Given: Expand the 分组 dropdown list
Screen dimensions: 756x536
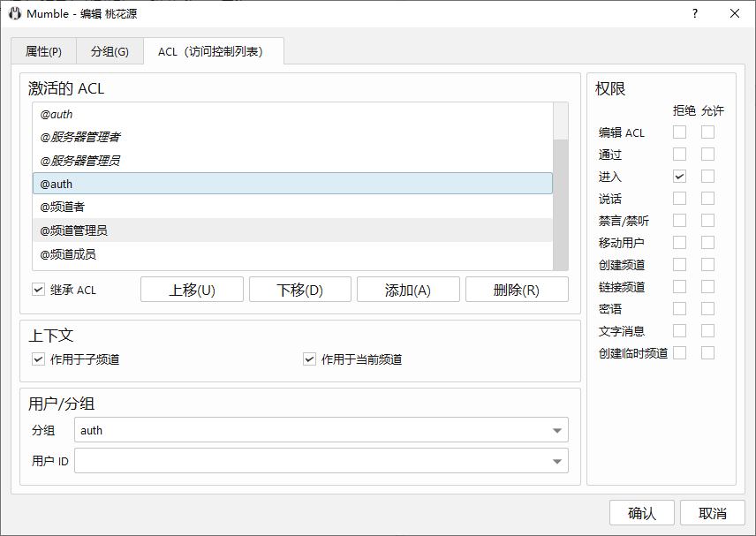Looking at the screenshot, I should (x=556, y=431).
